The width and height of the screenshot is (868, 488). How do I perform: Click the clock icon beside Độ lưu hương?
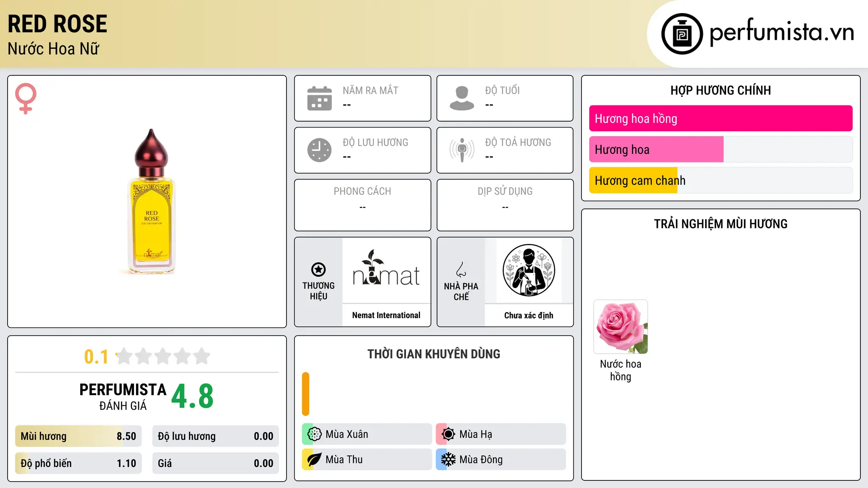click(x=320, y=150)
